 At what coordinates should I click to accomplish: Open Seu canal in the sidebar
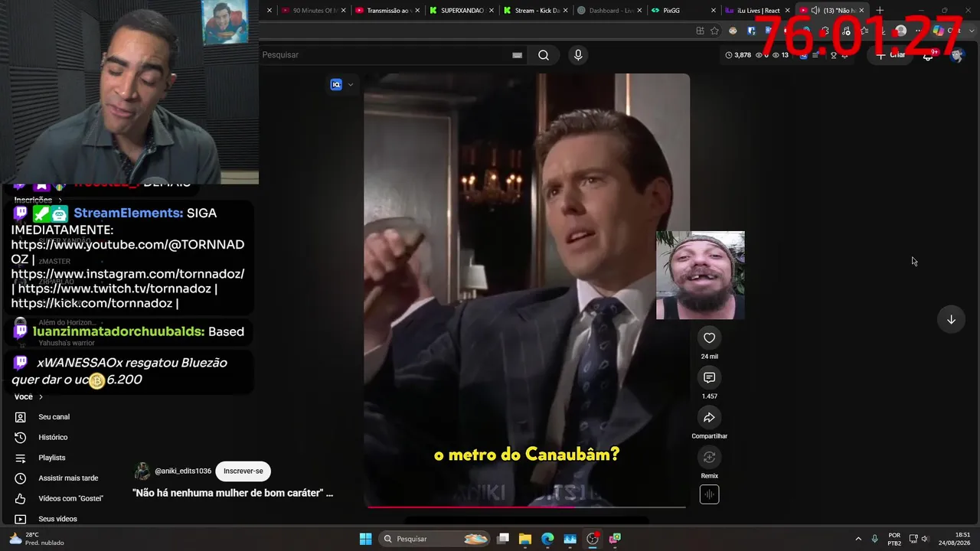click(54, 417)
